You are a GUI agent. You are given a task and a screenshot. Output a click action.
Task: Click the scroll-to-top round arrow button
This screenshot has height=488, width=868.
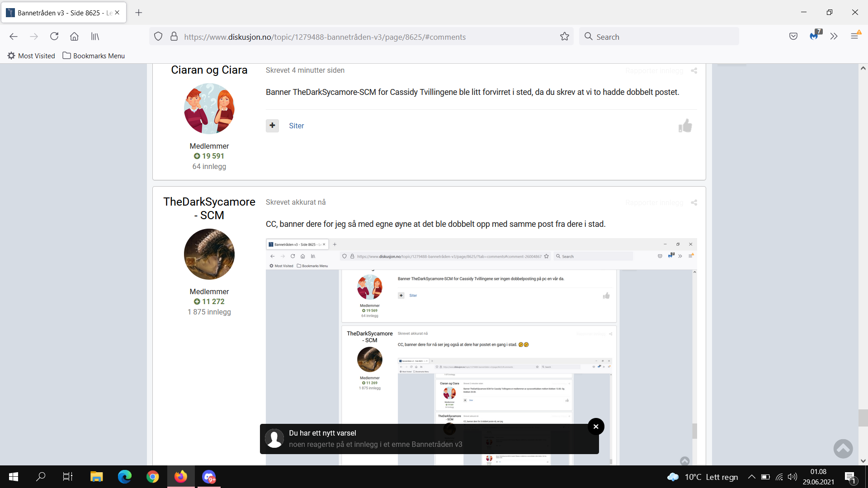click(843, 449)
